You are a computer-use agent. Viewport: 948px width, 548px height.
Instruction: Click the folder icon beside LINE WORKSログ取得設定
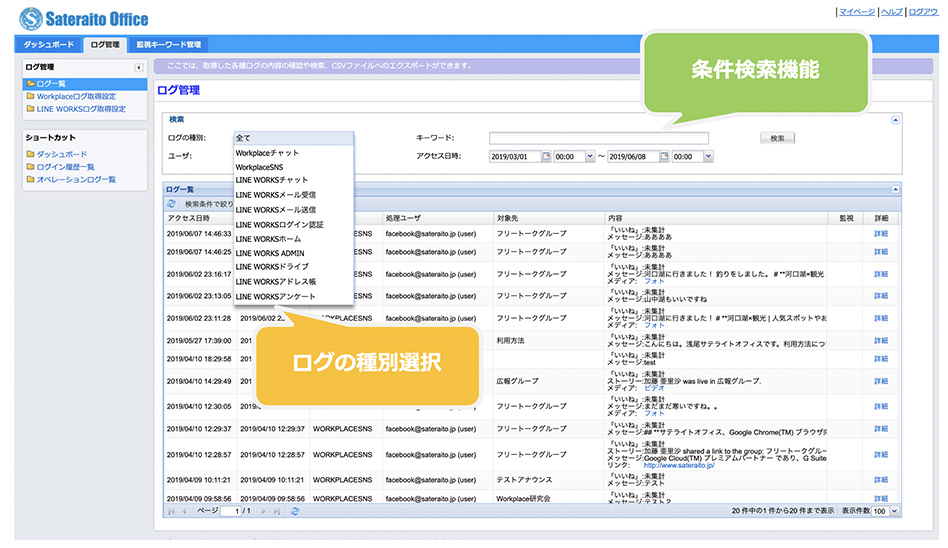(30, 109)
